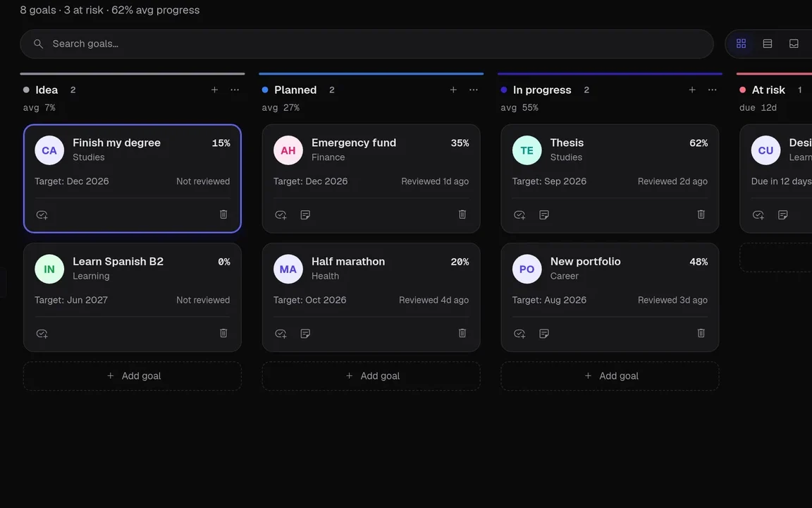Click the Planned column header

295,90
